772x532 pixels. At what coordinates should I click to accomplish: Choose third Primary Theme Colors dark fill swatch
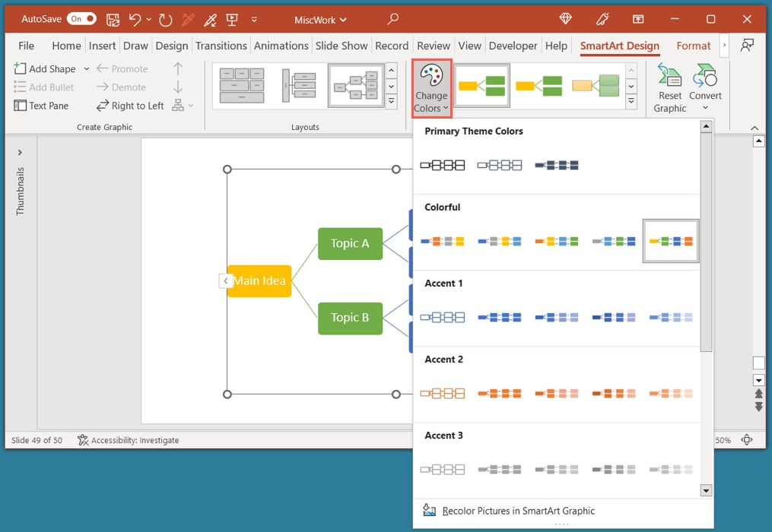click(x=556, y=166)
